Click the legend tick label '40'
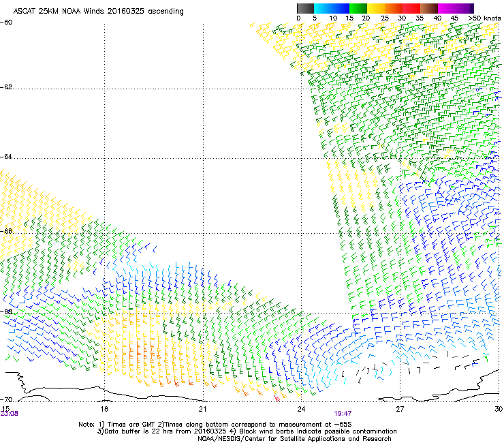Viewport: 504px width, 443px height. [x=438, y=18]
